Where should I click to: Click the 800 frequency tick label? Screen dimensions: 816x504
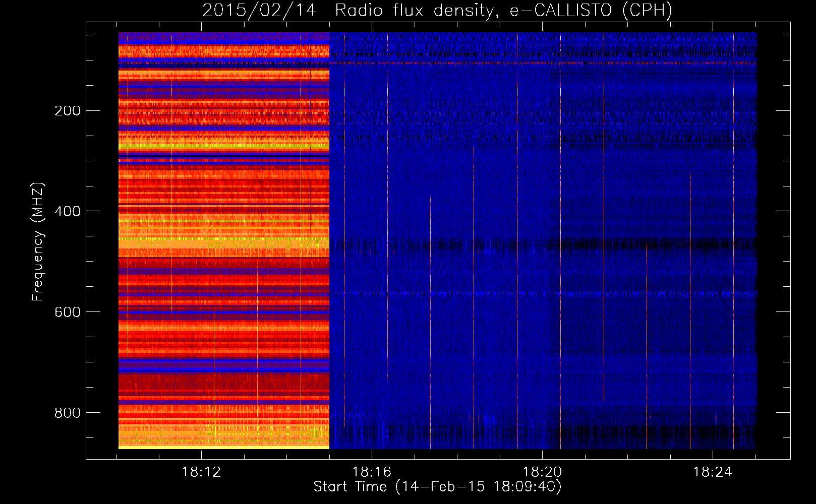point(68,413)
